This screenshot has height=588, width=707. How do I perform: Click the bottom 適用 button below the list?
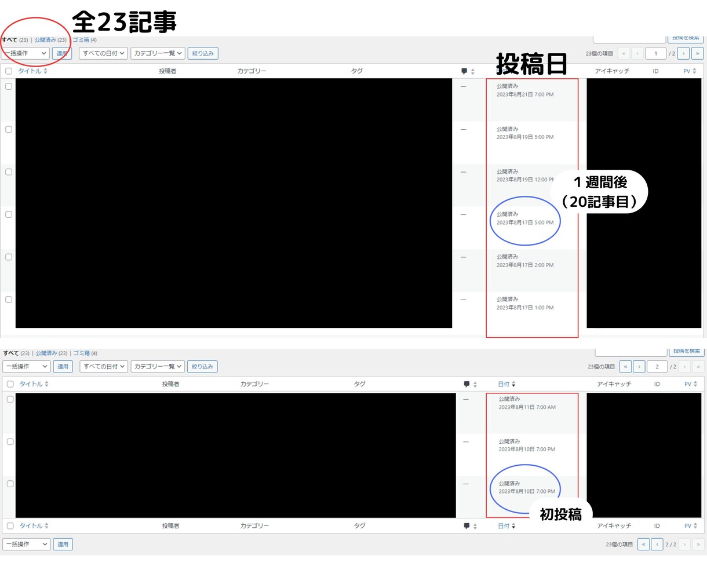(x=63, y=544)
